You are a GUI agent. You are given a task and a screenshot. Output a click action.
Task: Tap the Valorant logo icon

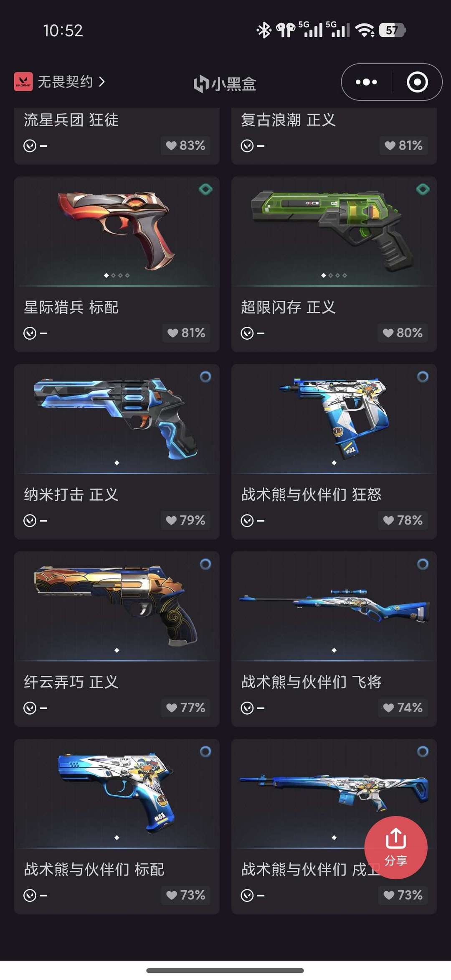23,81
